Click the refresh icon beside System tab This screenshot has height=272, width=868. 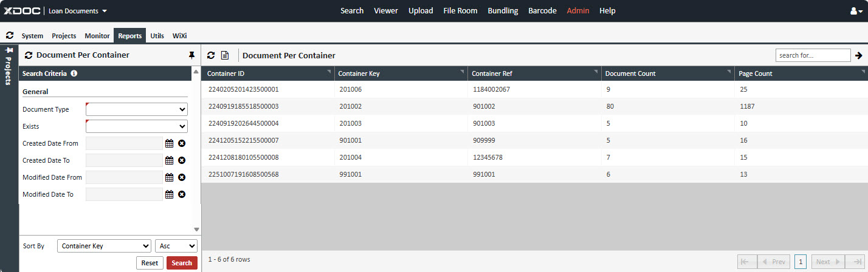[10, 36]
